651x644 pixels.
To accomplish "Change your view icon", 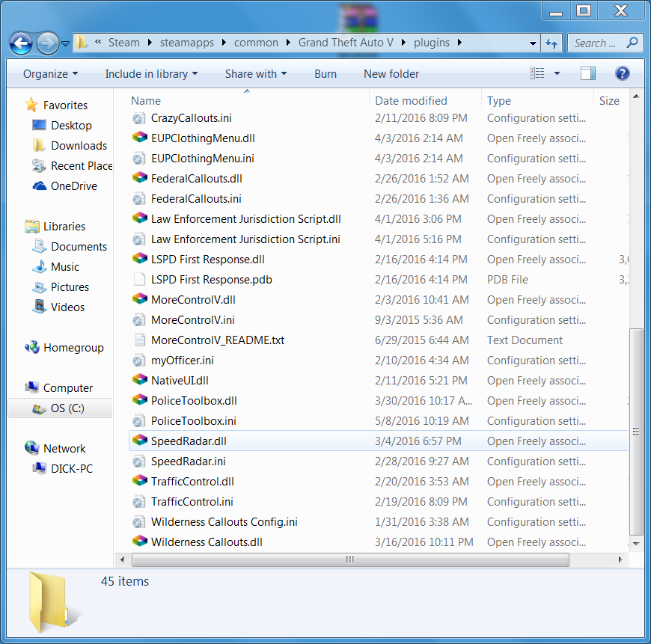I will 537,73.
